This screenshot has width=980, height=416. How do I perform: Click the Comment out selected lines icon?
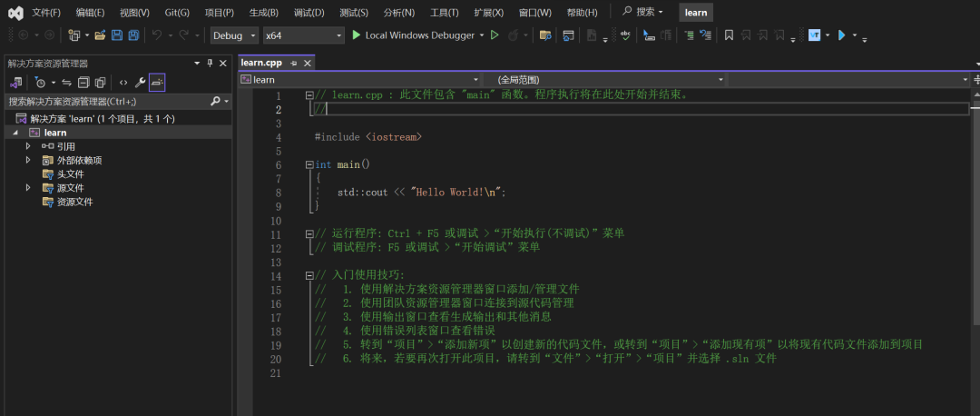689,35
